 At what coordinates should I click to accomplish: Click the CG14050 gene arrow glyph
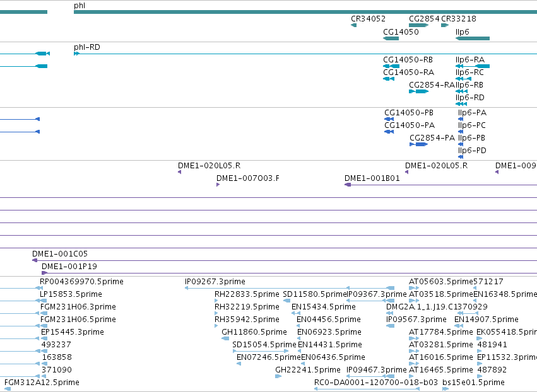391,38
